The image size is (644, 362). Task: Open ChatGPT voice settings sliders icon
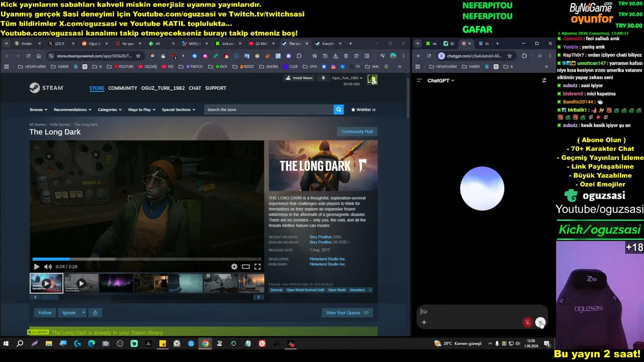point(544,80)
